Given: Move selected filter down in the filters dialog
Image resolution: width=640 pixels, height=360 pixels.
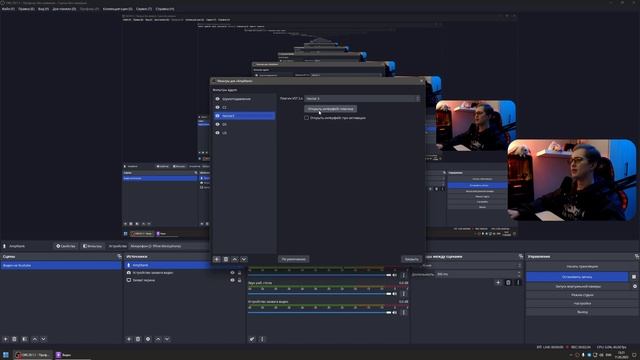Looking at the screenshot, I should coord(244,259).
